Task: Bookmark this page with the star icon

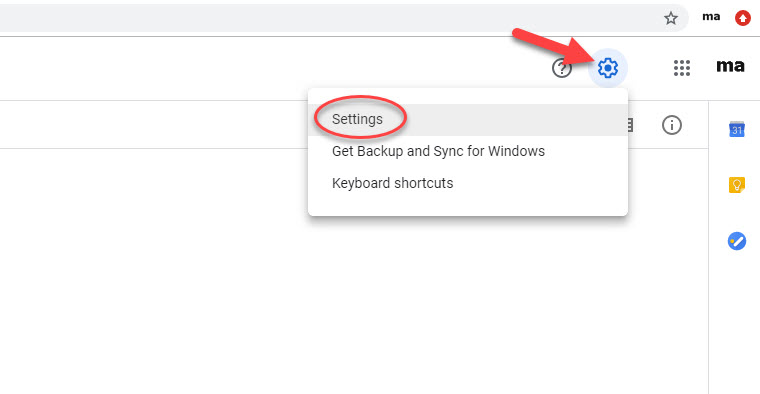Action: point(671,18)
